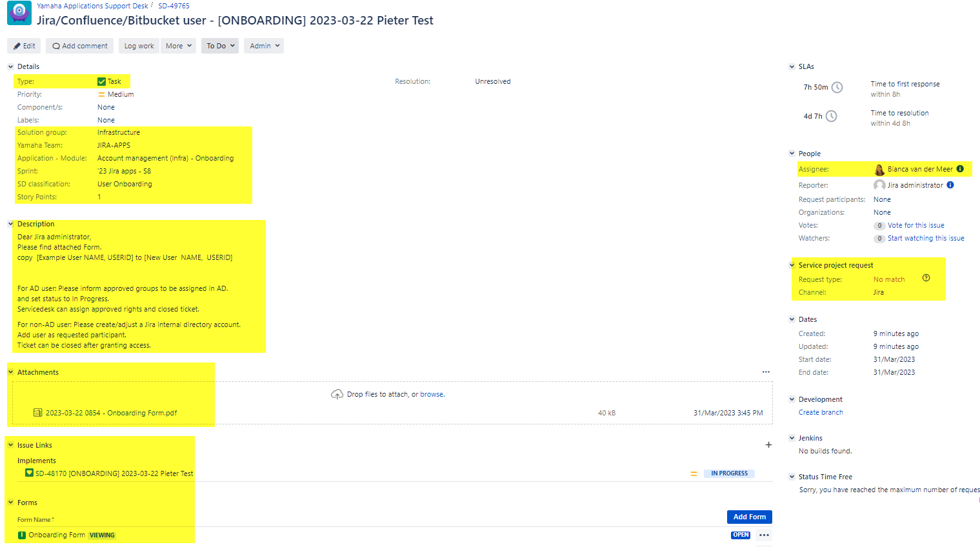Click Jira administrator reporter avatar
The image size is (980, 547).
coord(879,185)
